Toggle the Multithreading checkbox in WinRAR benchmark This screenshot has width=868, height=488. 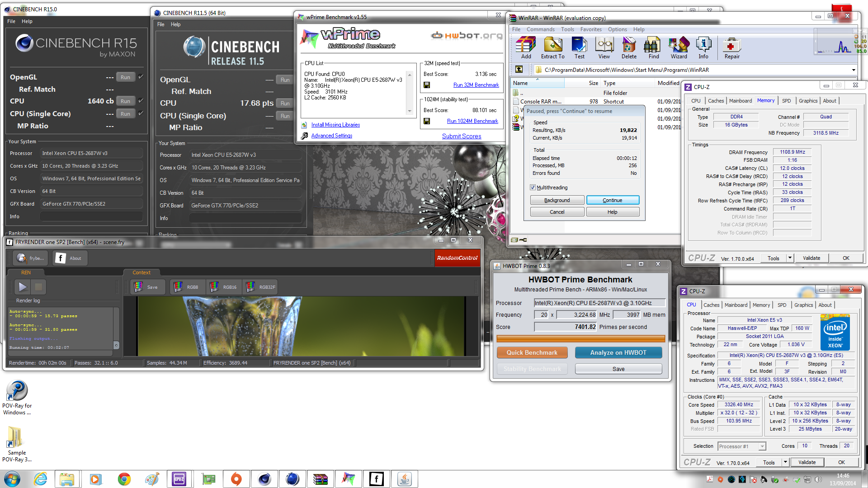(533, 188)
